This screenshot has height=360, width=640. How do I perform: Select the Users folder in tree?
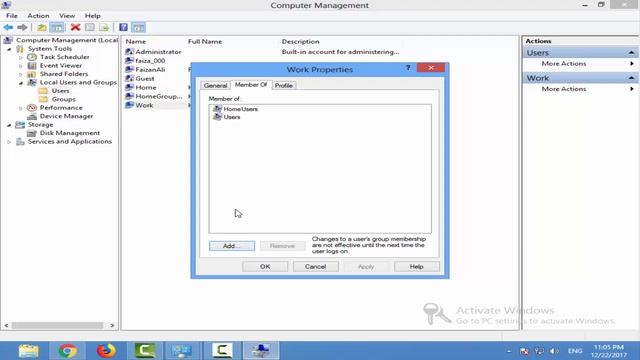54,91
